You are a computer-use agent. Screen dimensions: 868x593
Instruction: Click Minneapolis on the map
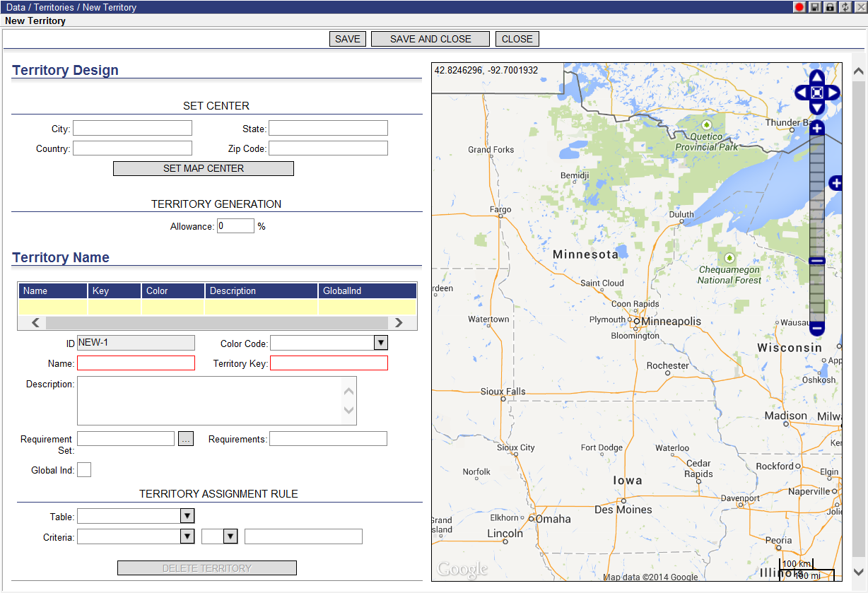[671, 322]
